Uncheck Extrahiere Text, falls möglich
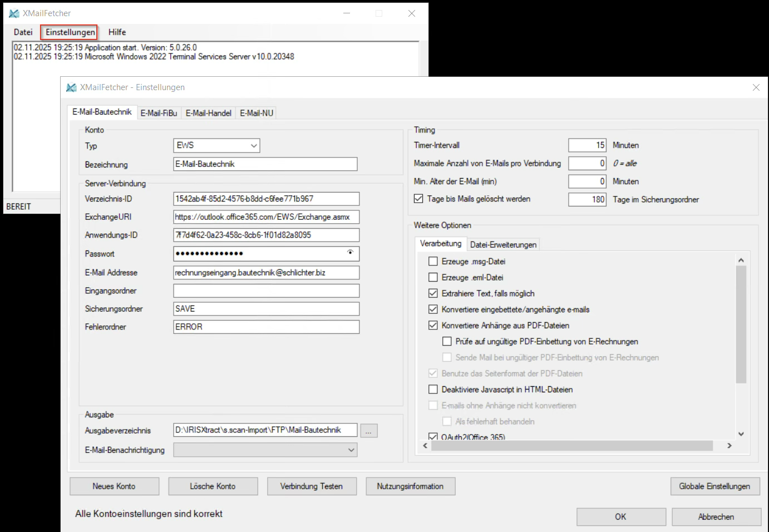The image size is (769, 532). pyautogui.click(x=433, y=293)
